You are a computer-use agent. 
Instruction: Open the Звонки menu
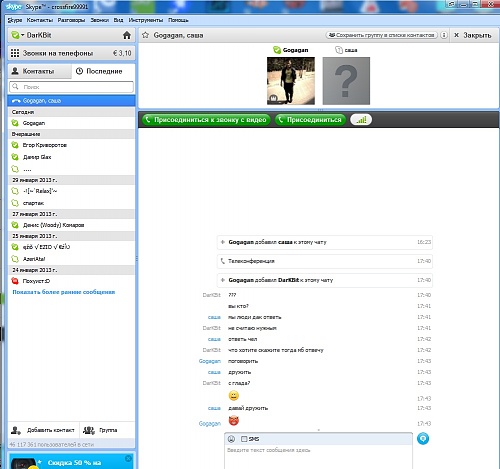[x=100, y=20]
